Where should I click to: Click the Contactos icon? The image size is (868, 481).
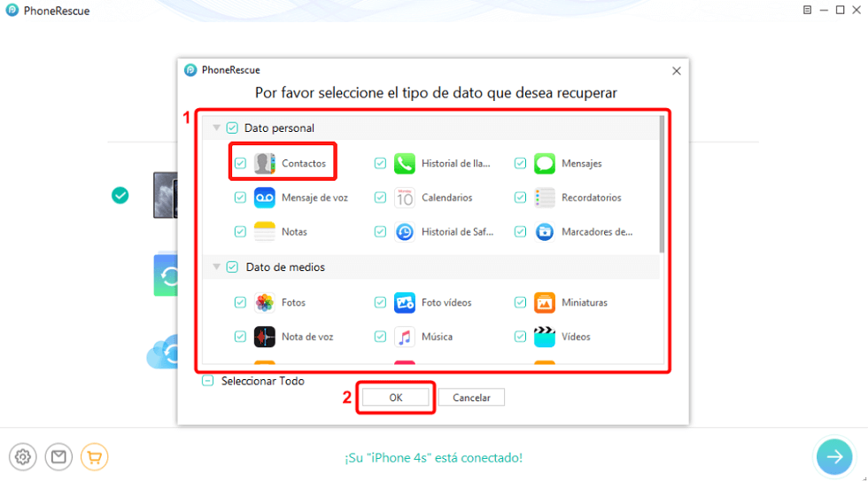tap(265, 163)
